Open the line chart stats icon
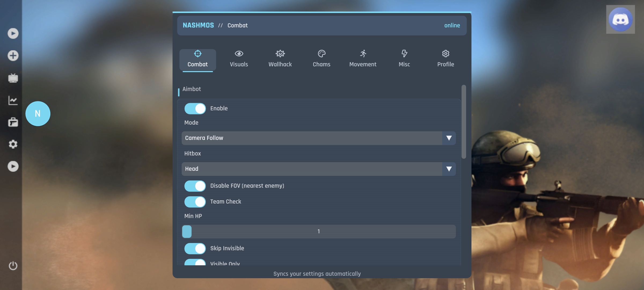Viewport: 644px width, 290px height. tap(13, 100)
